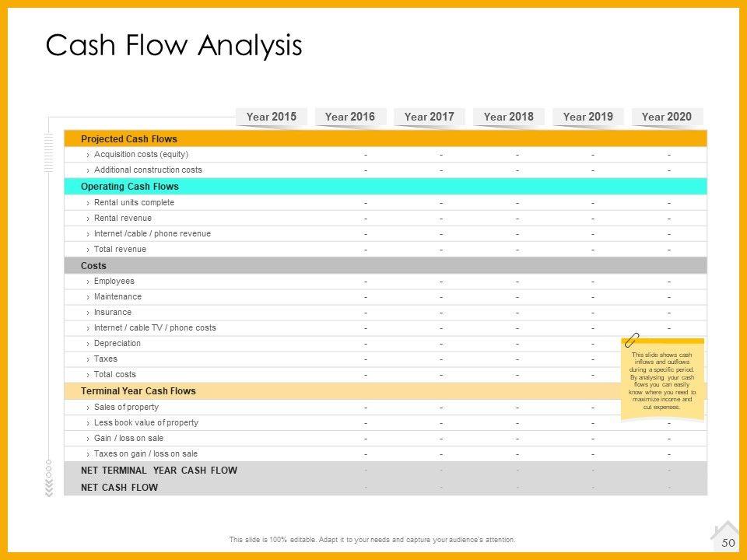Click the home icon behind slide number 50
The height and width of the screenshot is (560, 747).
click(725, 530)
